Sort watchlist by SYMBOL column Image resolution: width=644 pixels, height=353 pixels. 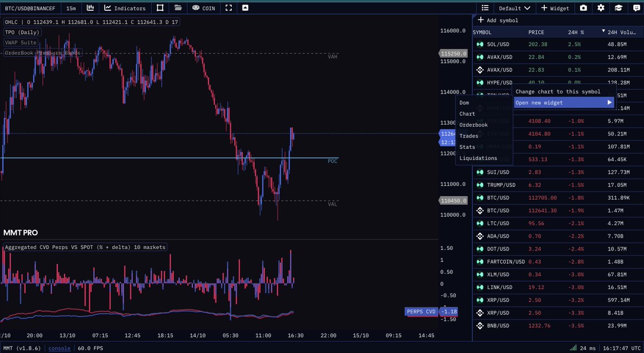pos(482,32)
